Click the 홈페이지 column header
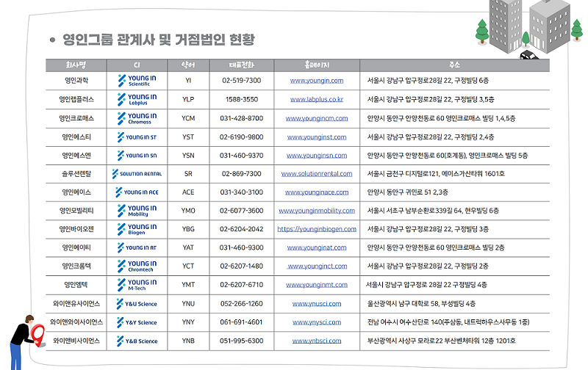 pos(317,65)
